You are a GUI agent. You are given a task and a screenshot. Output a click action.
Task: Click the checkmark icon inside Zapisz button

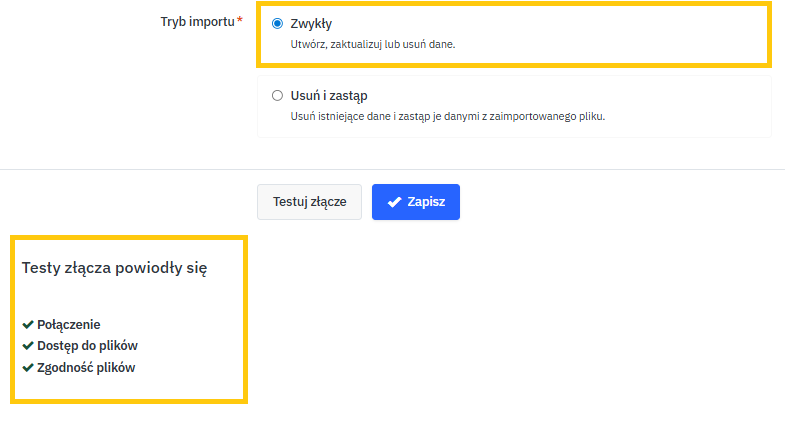(394, 202)
